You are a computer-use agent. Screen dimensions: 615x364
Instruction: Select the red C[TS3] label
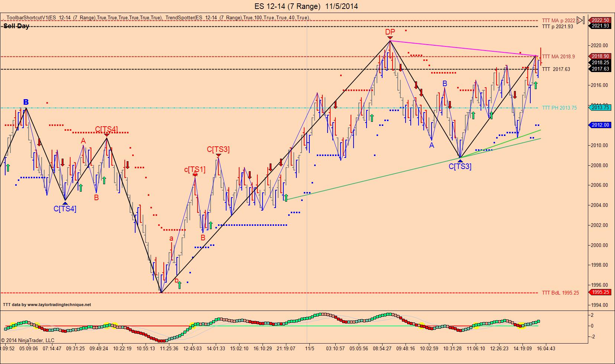coord(218,149)
